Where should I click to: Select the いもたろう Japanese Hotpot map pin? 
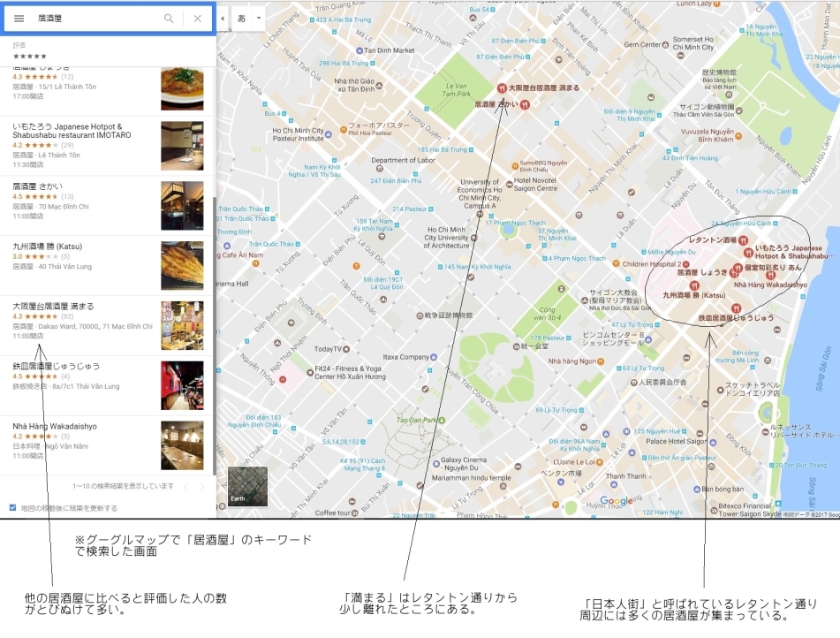(748, 253)
